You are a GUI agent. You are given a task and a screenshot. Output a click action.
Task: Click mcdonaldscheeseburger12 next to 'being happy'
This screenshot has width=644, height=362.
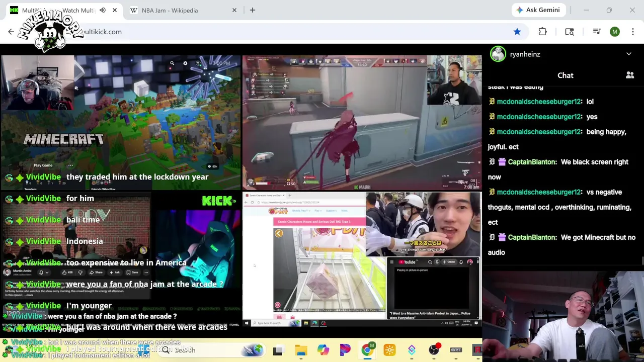click(x=539, y=132)
